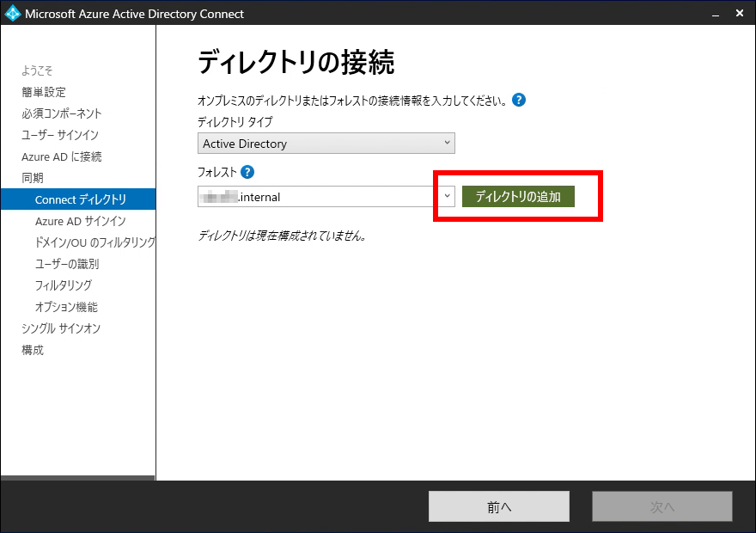Click the Azure AD Connect logo icon
The image size is (756, 533).
pyautogui.click(x=12, y=13)
